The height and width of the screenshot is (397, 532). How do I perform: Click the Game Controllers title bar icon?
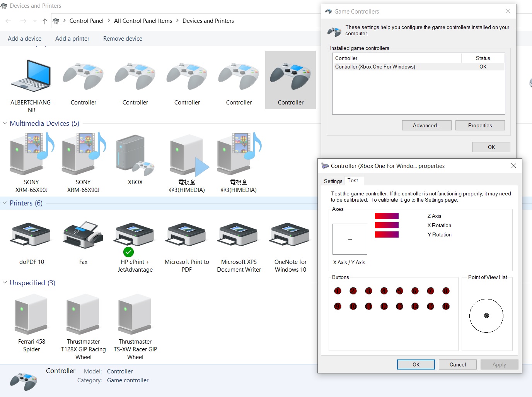tap(329, 12)
